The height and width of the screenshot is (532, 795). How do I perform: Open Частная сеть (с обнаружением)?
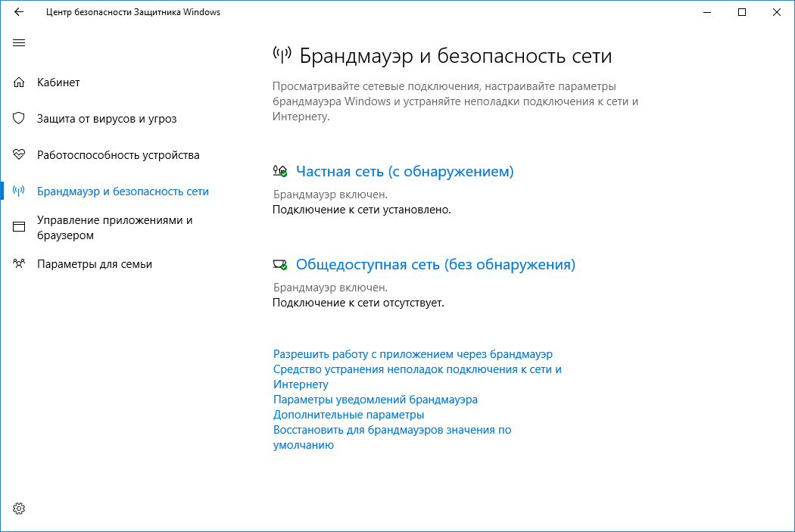(407, 171)
